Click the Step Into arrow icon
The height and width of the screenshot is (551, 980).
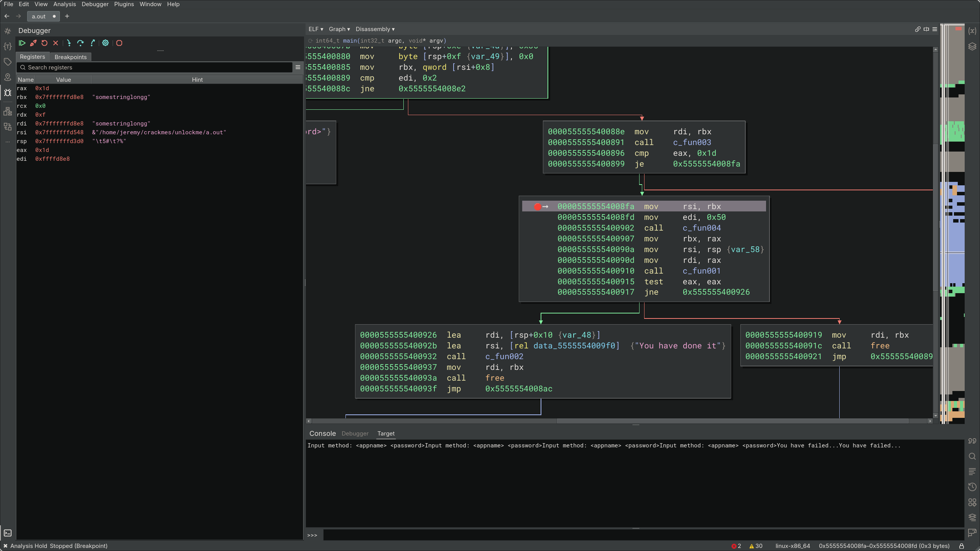pyautogui.click(x=69, y=43)
